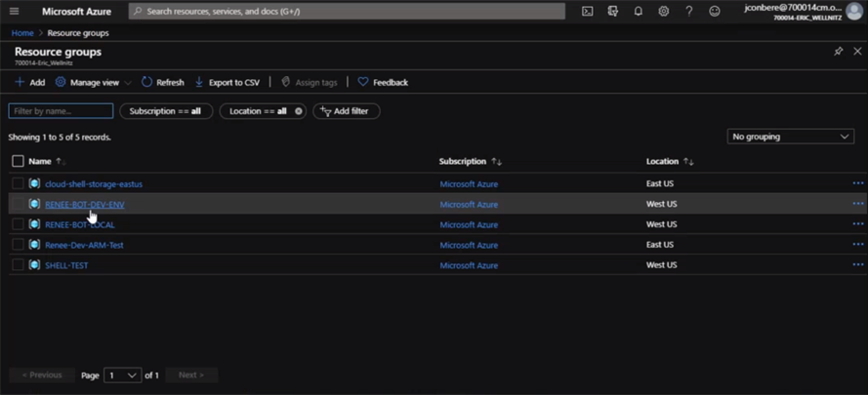The image size is (868, 395).
Task: Tick the select-all checkbox in header
Action: click(18, 161)
